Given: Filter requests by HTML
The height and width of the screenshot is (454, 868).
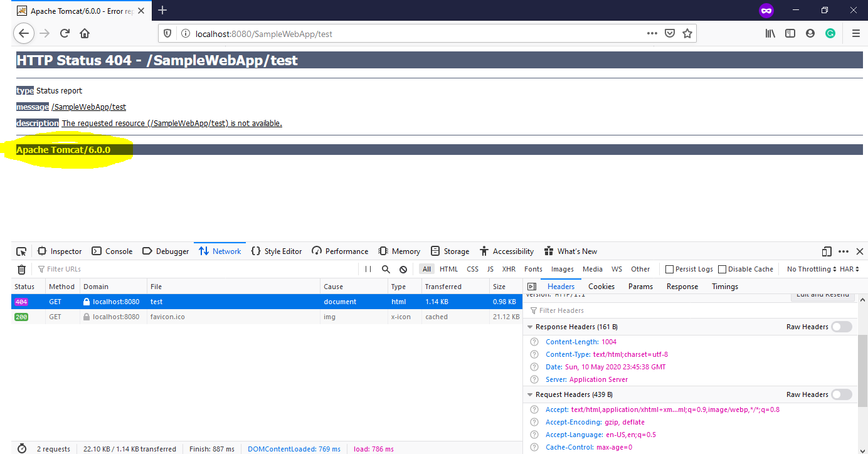Looking at the screenshot, I should coord(449,269).
